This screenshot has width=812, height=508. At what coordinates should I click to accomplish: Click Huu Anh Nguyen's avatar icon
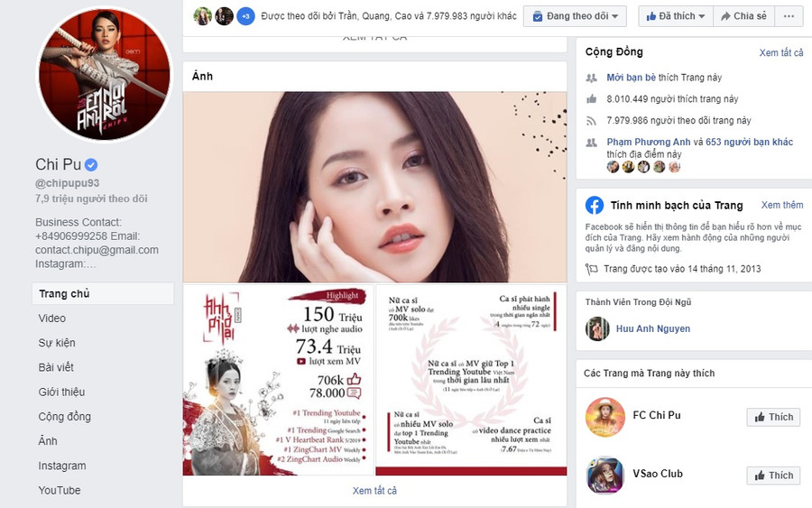click(x=597, y=328)
